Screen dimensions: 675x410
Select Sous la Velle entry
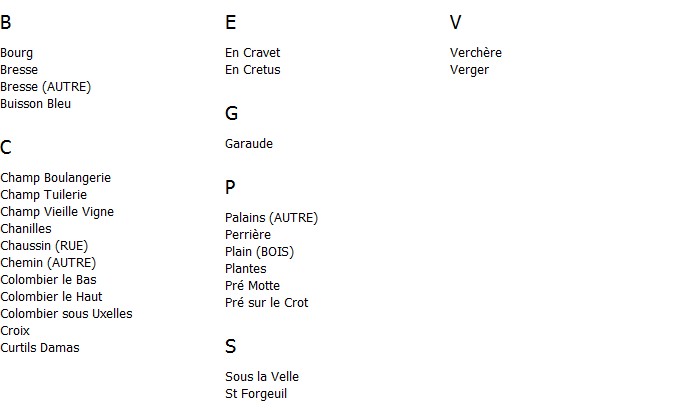pos(262,377)
